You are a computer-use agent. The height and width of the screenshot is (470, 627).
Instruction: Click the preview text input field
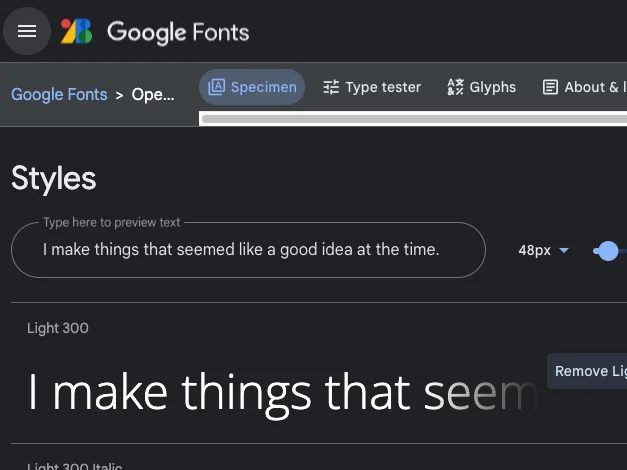pos(248,250)
